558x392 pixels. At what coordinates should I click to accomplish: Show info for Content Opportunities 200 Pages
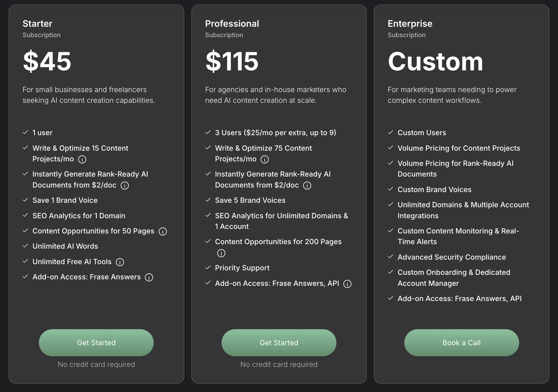point(221,253)
